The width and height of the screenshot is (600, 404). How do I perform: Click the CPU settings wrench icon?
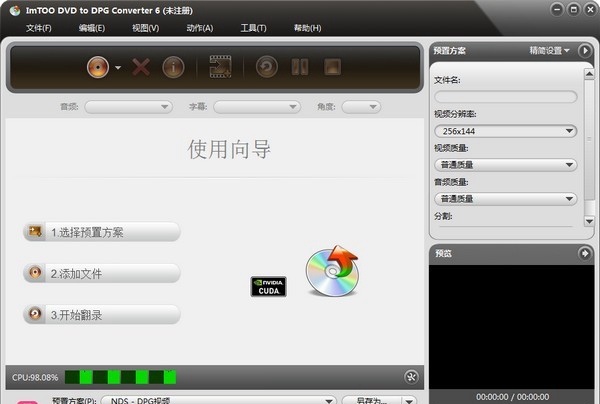pos(411,377)
